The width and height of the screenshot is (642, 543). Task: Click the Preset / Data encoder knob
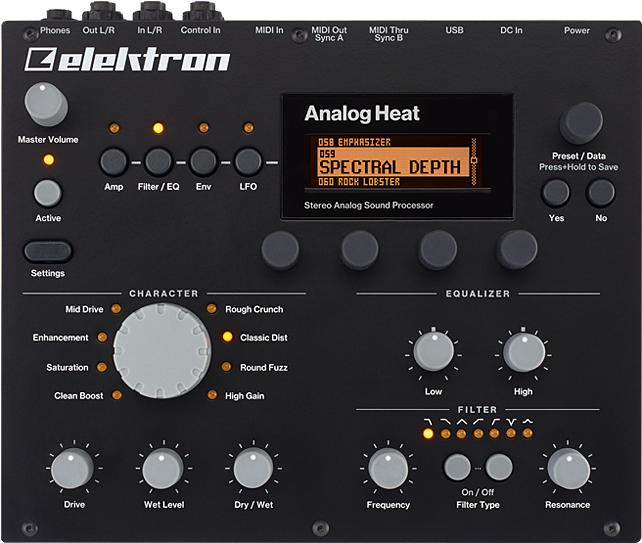[581, 123]
